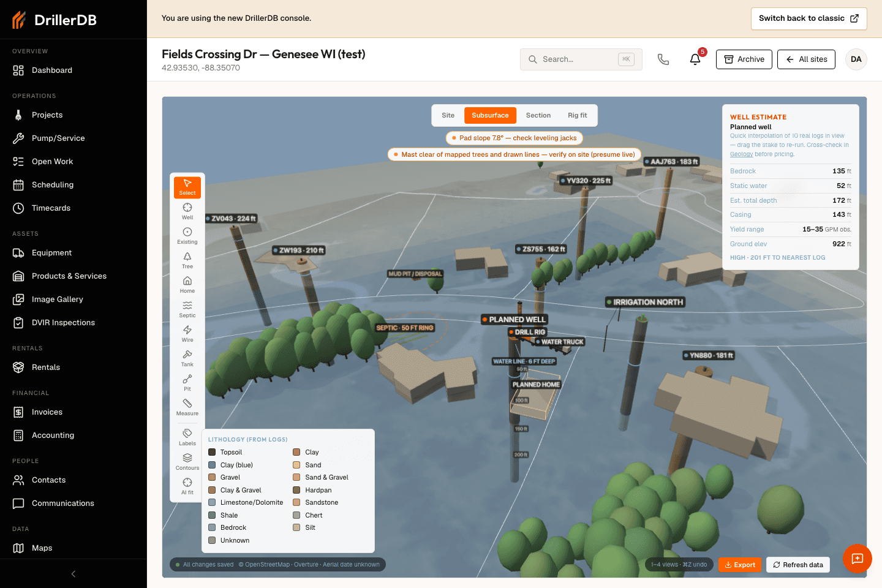Follow the Geology link in Well Estimate

741,154
